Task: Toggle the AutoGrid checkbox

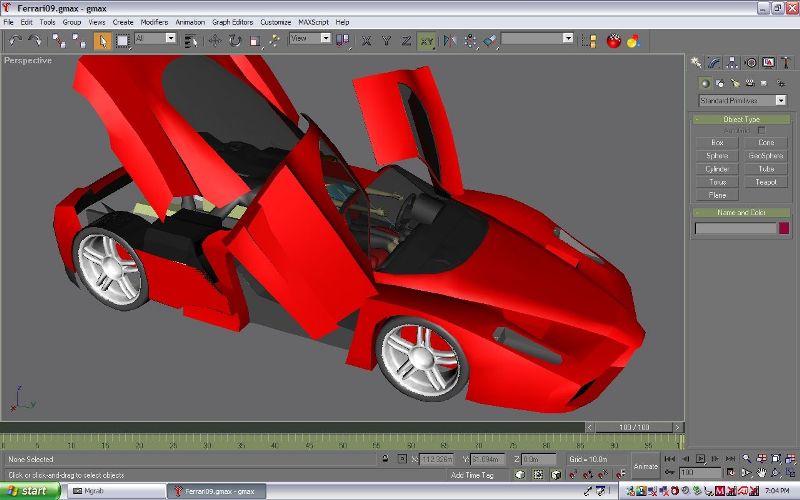Action: tap(761, 130)
